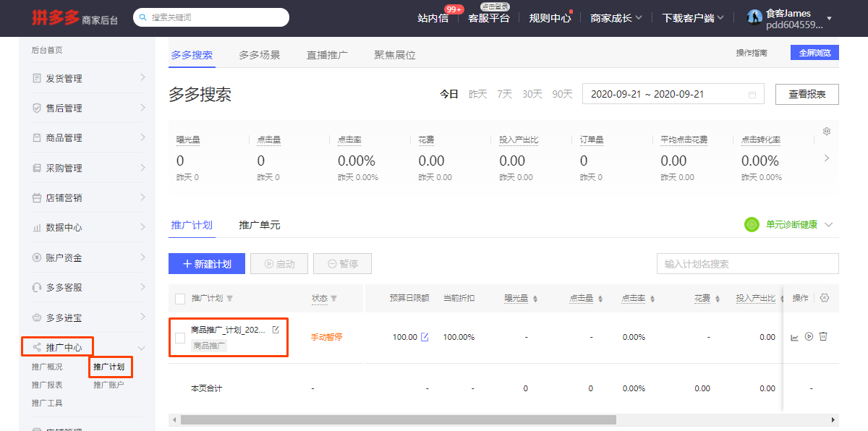
Task: Open metrics settings gear above stats panel
Action: tap(827, 131)
